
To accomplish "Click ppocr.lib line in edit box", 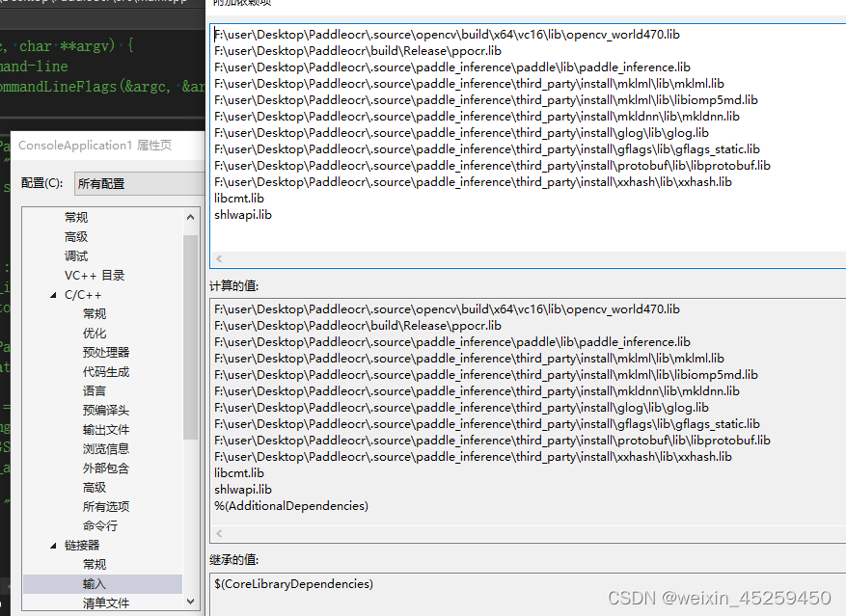I will pos(358,51).
